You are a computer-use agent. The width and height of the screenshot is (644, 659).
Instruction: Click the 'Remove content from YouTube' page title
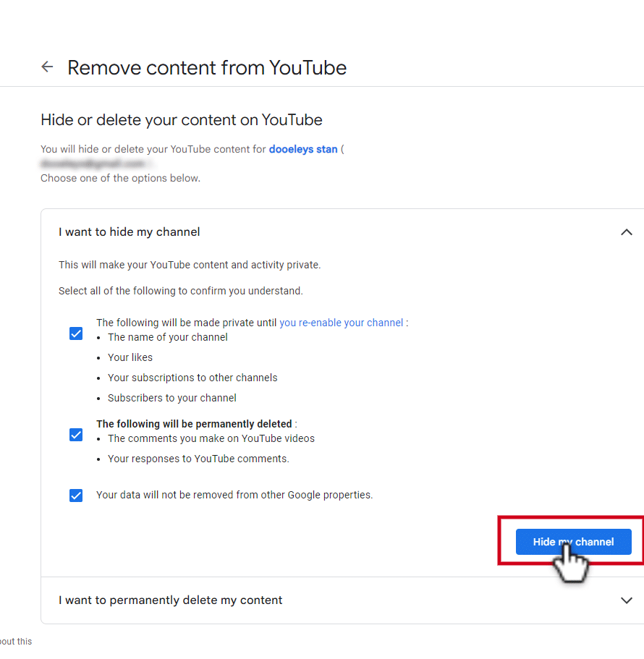[x=207, y=68]
